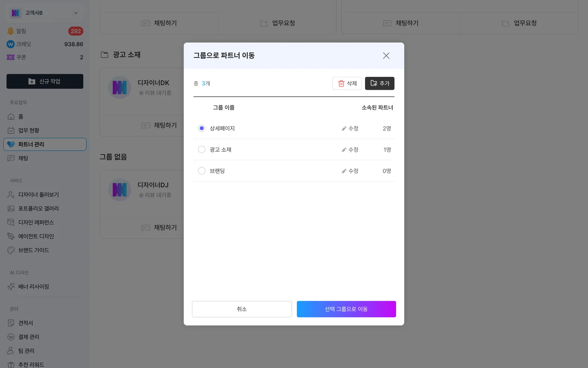Screen dimensions: 588x368
Task: Open 브랜드 가이드
Action: [45, 250]
